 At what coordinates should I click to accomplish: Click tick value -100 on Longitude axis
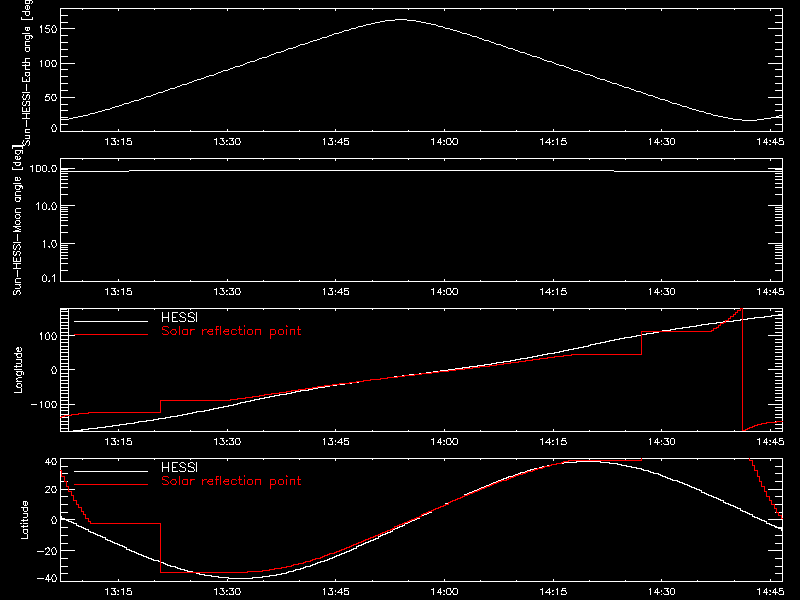pyautogui.click(x=44, y=404)
